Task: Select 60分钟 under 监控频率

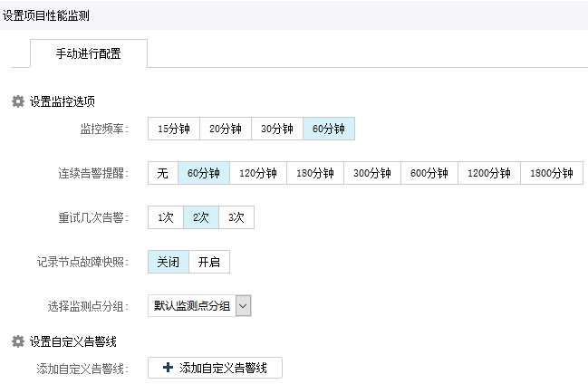Action: coord(329,129)
